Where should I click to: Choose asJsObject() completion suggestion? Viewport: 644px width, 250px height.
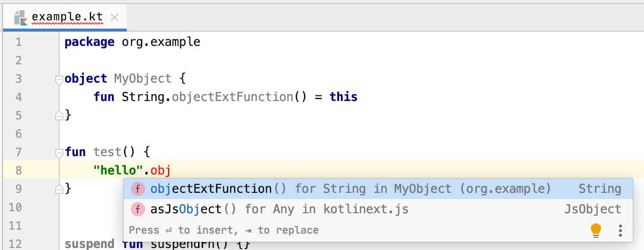[378, 209]
